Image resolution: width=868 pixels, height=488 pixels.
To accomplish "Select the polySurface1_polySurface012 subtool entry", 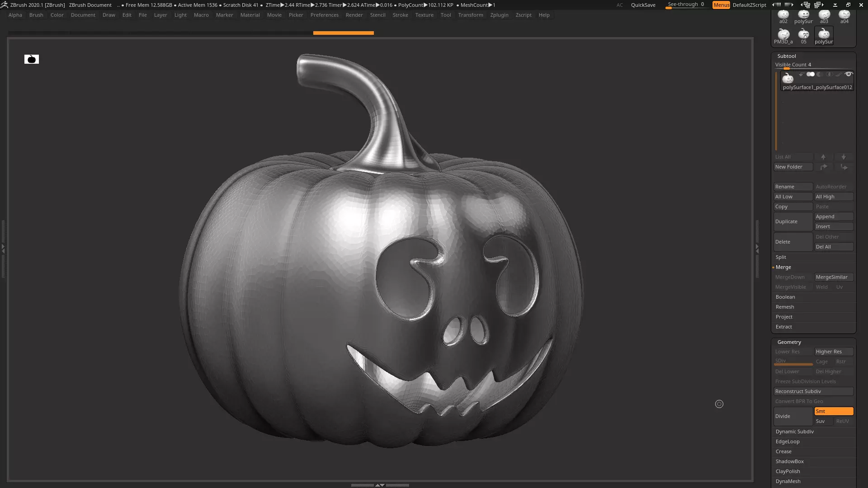I will click(817, 87).
